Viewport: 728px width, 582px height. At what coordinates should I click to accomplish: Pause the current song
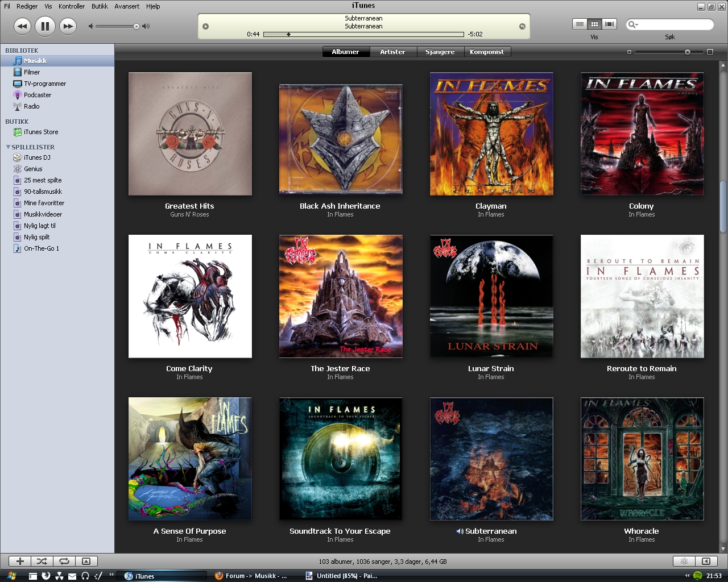pyautogui.click(x=45, y=26)
